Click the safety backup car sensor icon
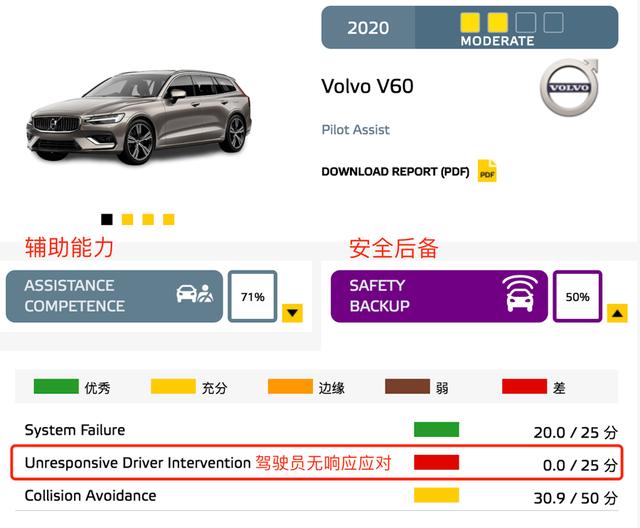 [x=520, y=294]
